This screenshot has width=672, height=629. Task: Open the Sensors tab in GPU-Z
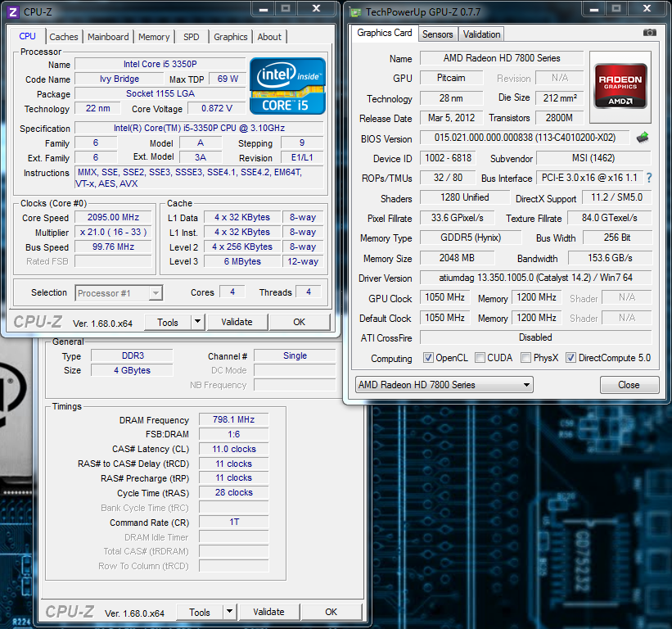click(x=437, y=34)
